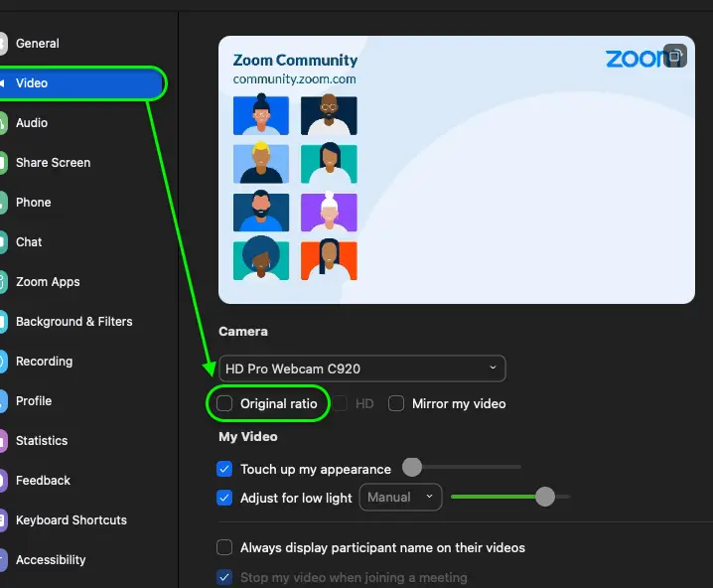Open the General settings section

[x=38, y=43]
